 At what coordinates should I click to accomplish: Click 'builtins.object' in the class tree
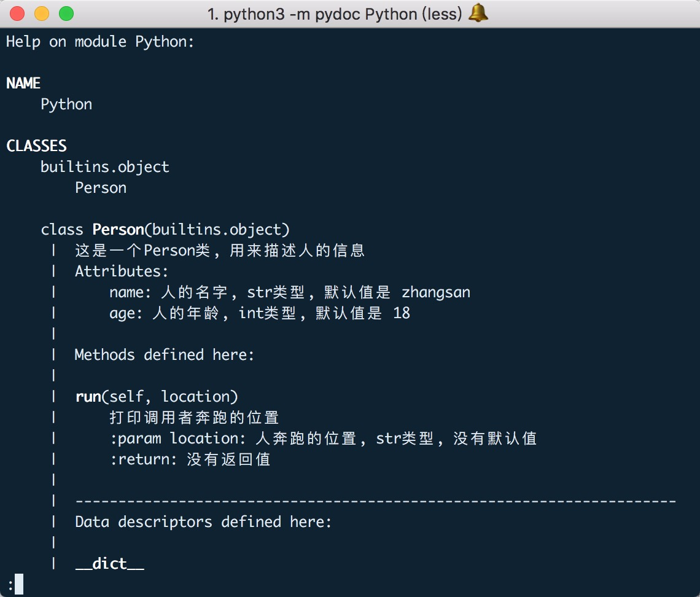pyautogui.click(x=105, y=167)
